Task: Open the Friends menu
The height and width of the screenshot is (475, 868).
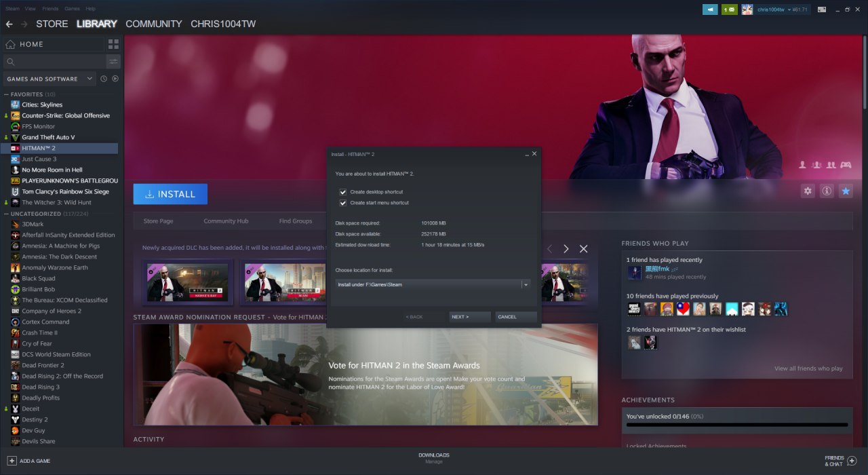Action: coord(50,9)
